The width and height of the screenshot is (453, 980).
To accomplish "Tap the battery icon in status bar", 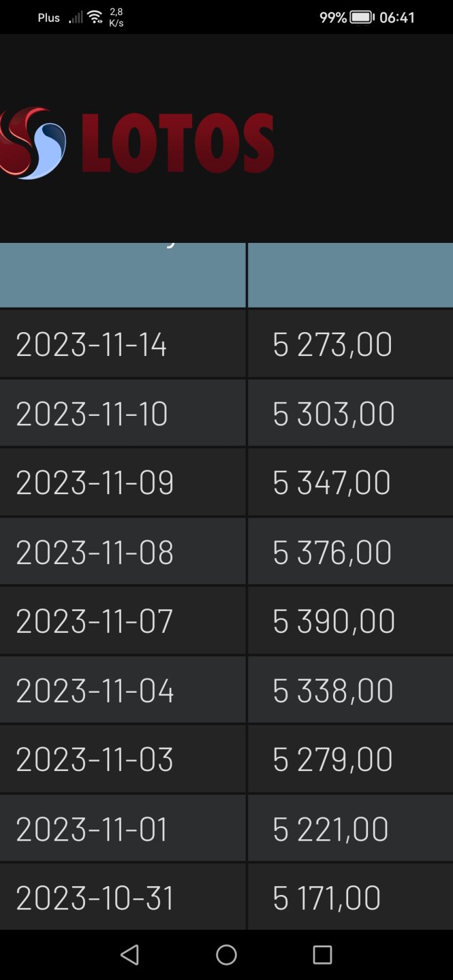I will click(x=362, y=18).
